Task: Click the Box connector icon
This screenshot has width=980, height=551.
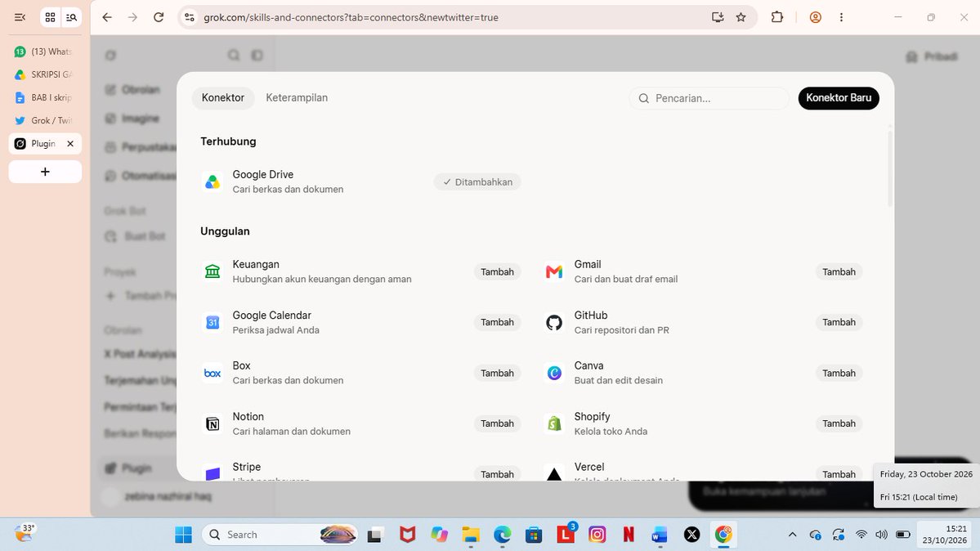Action: click(213, 373)
